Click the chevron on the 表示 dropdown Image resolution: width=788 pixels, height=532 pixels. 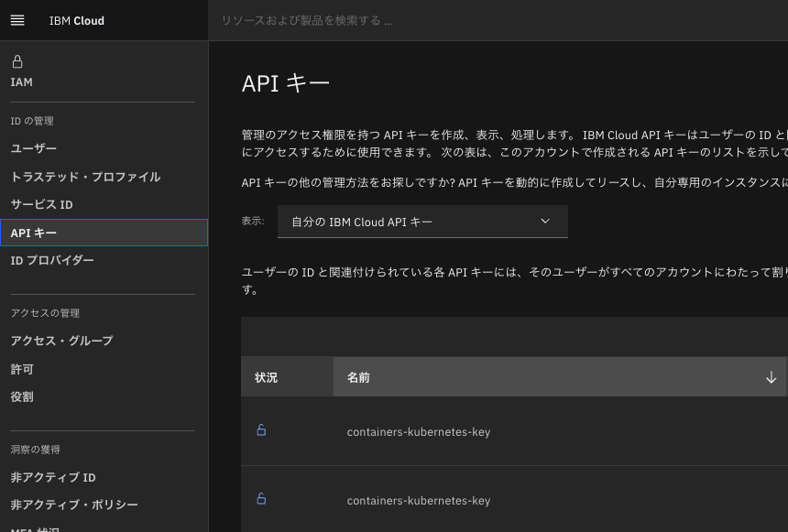click(x=545, y=221)
